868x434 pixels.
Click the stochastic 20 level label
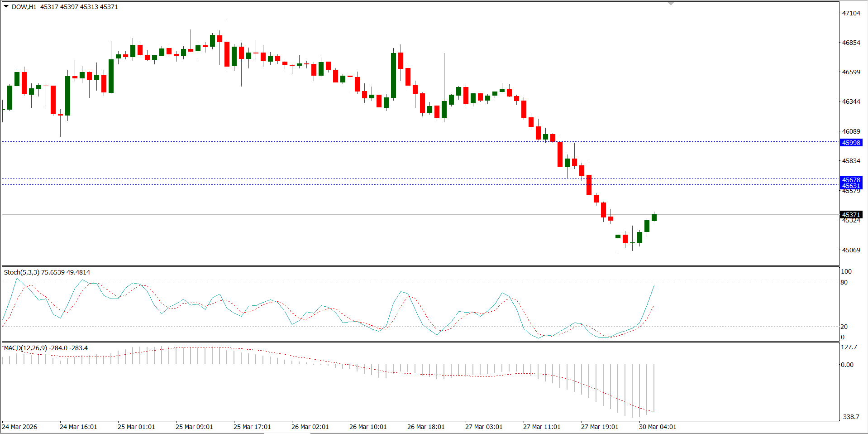coord(844,327)
